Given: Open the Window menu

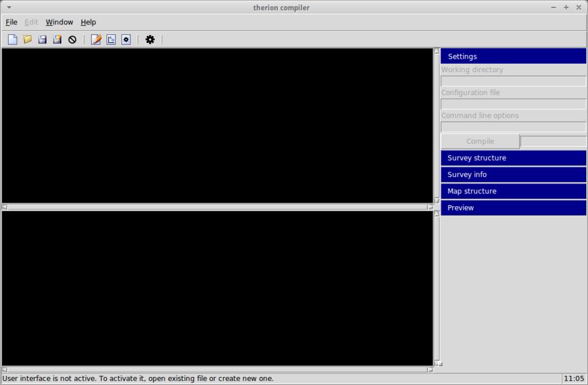Looking at the screenshot, I should tap(59, 22).
